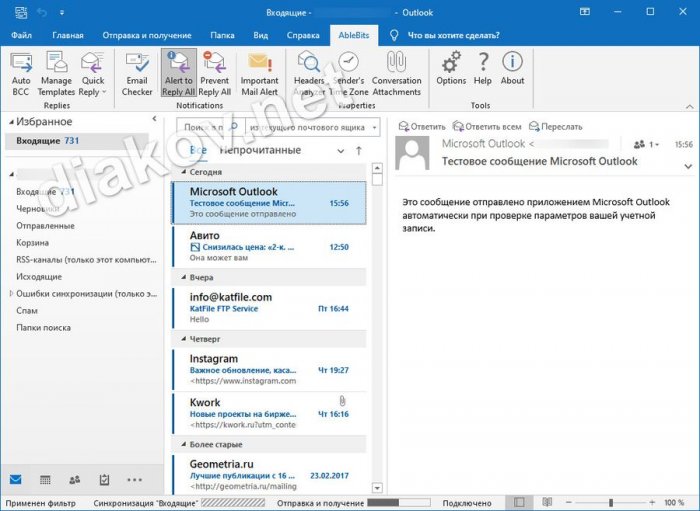Open the Отправка и получение tab
The height and width of the screenshot is (511, 700).
tap(147, 35)
